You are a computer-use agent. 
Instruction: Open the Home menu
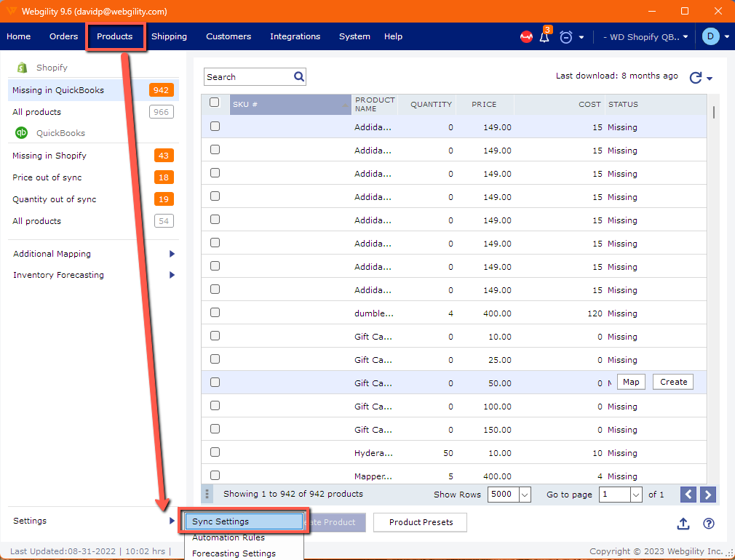(19, 36)
